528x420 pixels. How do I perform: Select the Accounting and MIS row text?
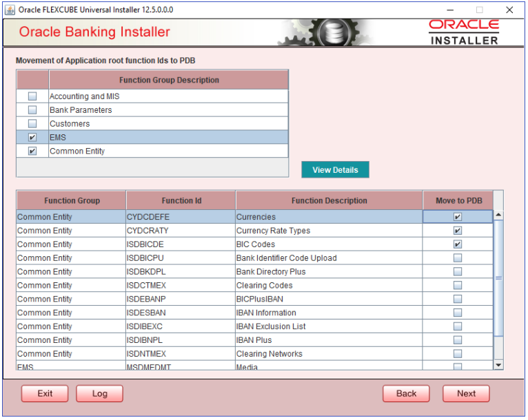[85, 96]
